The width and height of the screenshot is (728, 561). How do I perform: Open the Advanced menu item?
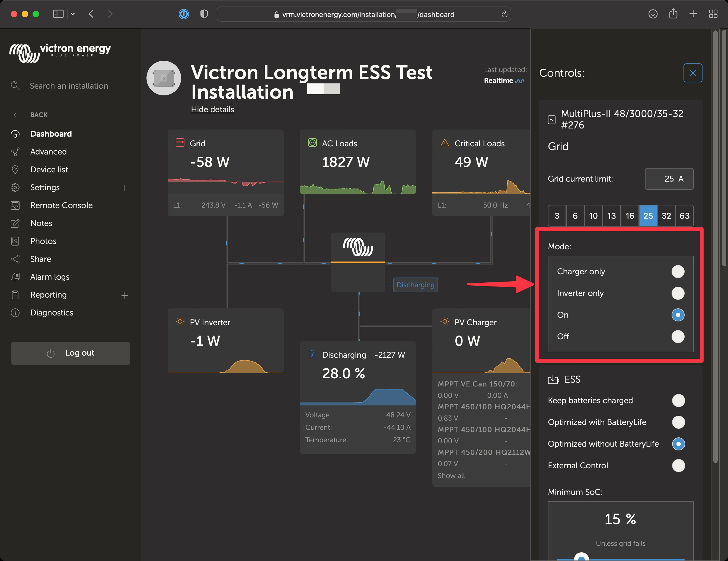pos(48,151)
